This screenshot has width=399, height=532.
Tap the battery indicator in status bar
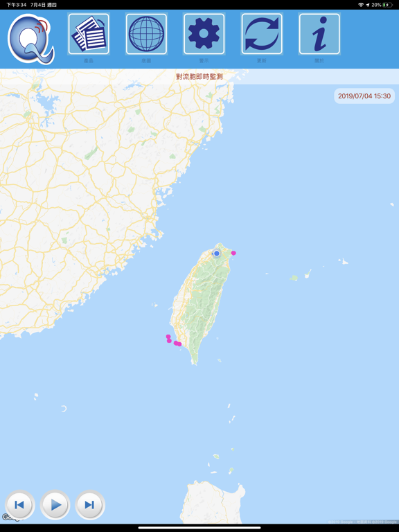[x=387, y=5]
